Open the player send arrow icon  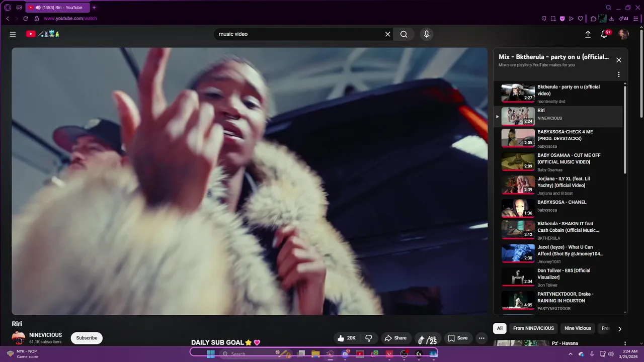tap(571, 19)
